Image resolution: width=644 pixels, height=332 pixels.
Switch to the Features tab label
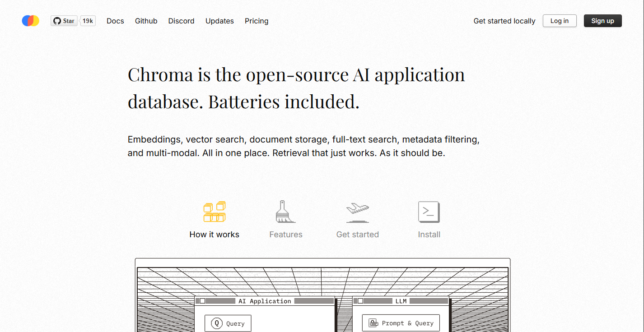286,235
